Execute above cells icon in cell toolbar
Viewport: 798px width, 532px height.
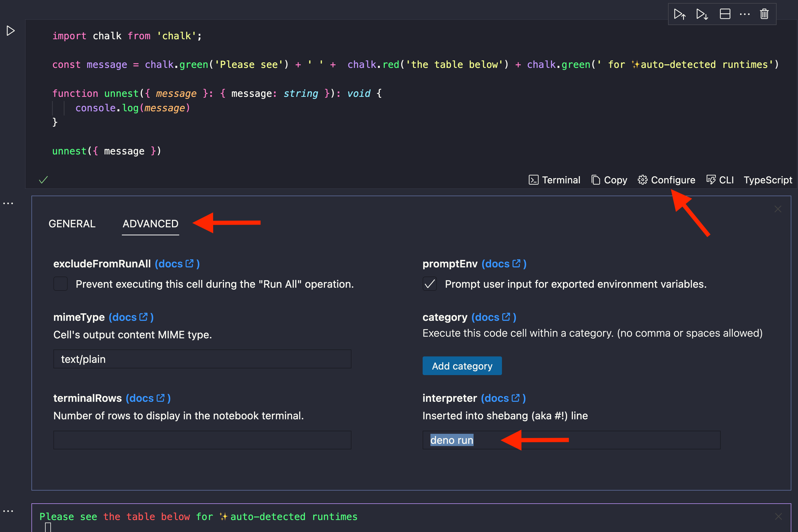coord(679,14)
